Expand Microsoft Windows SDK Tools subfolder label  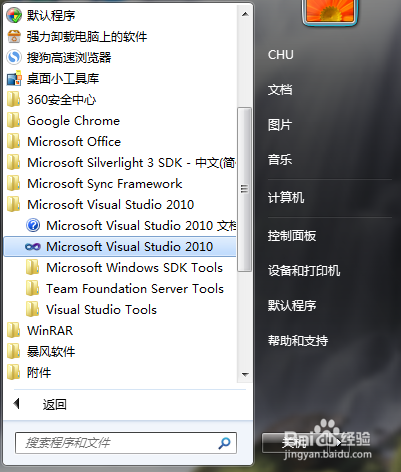(134, 267)
